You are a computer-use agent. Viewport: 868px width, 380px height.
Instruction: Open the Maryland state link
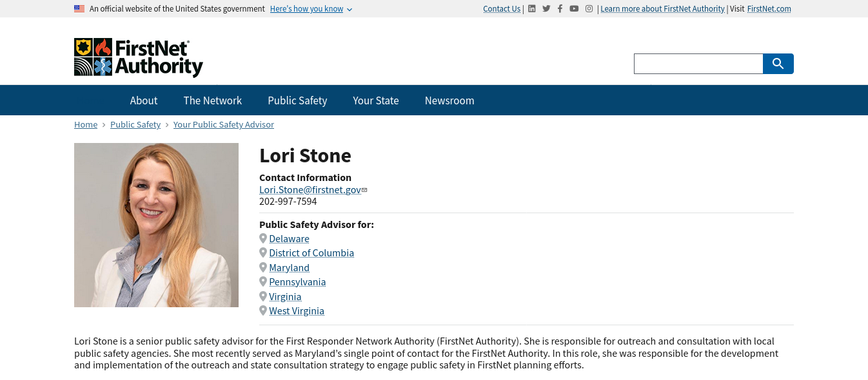click(289, 267)
